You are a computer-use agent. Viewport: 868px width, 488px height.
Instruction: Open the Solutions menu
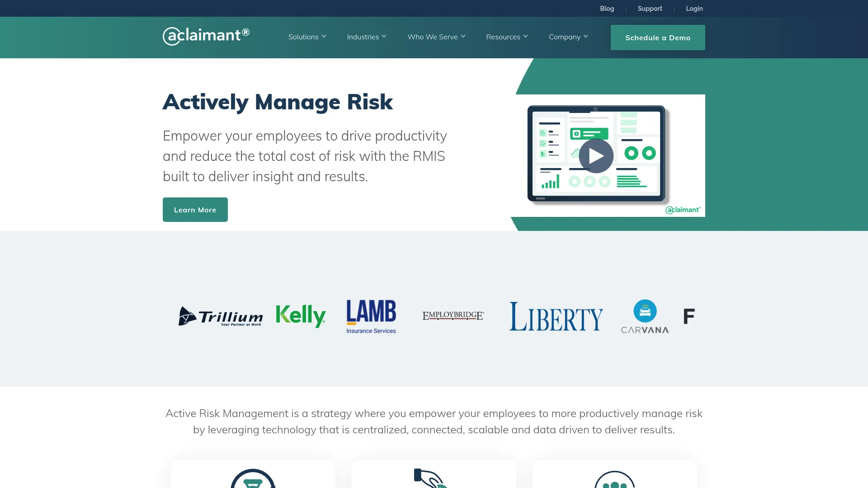coord(303,37)
